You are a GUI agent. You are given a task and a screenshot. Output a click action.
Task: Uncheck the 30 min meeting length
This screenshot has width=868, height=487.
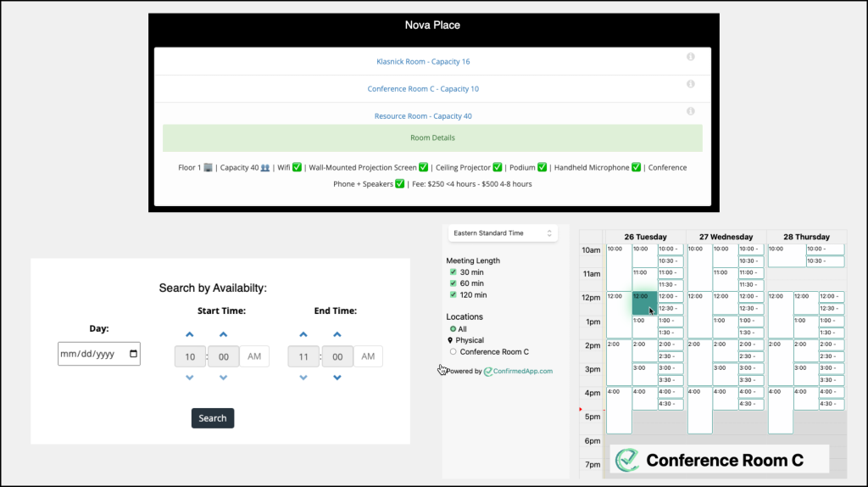coord(453,272)
